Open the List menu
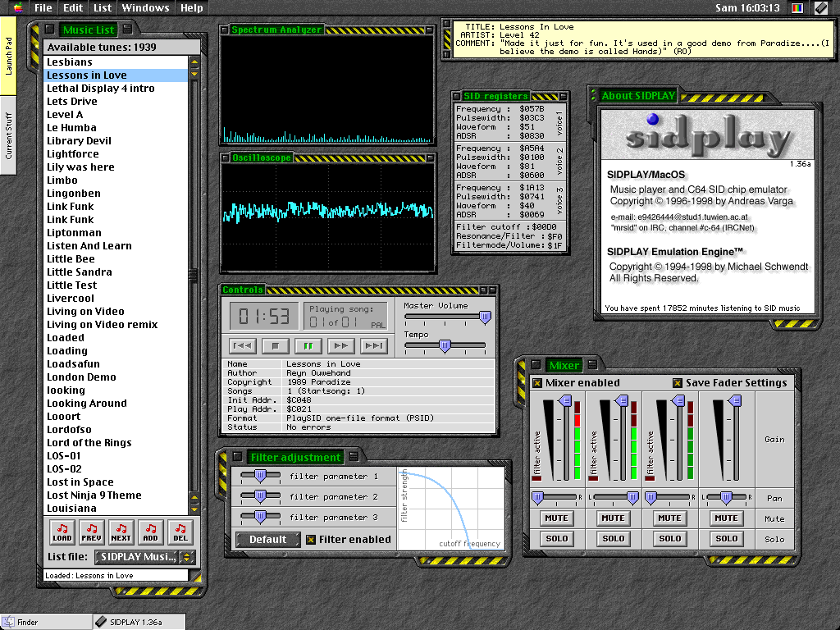Screen dimensions: 840x630 coord(103,7)
